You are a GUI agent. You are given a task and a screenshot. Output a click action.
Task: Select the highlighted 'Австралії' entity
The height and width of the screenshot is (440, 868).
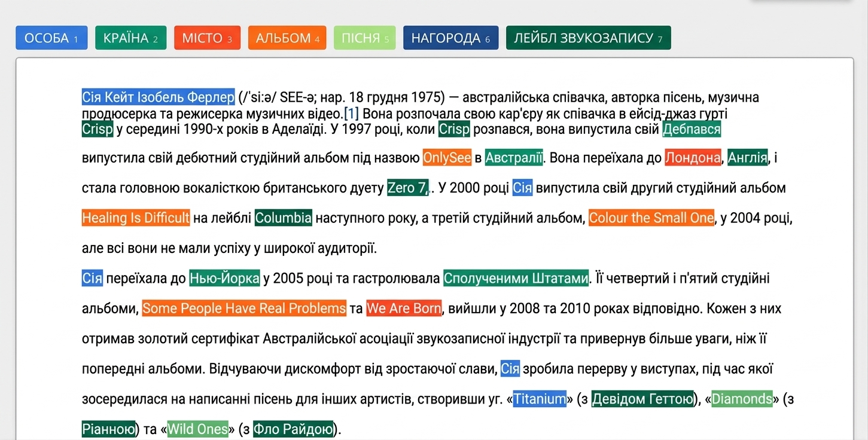(514, 158)
